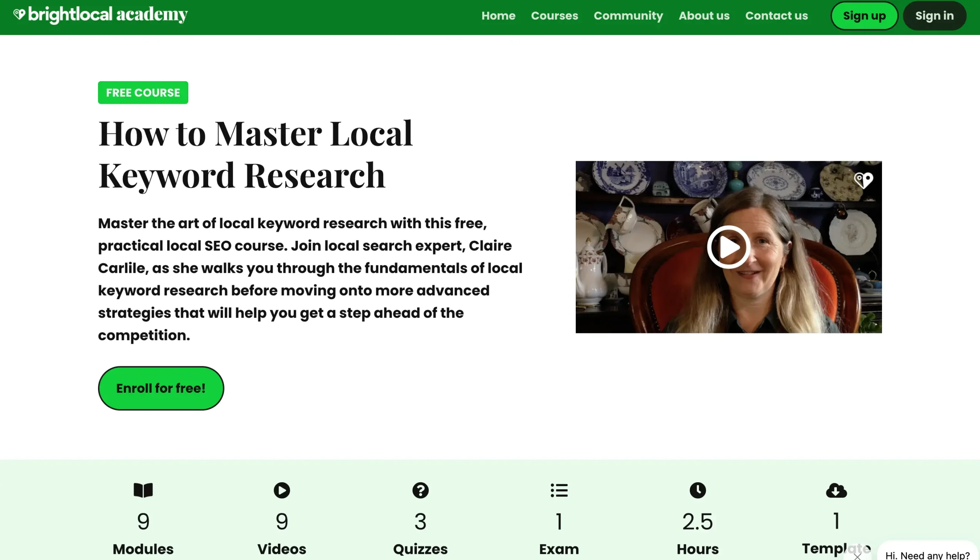The image size is (980, 560).
Task: Open the About us page
Action: pos(704,16)
